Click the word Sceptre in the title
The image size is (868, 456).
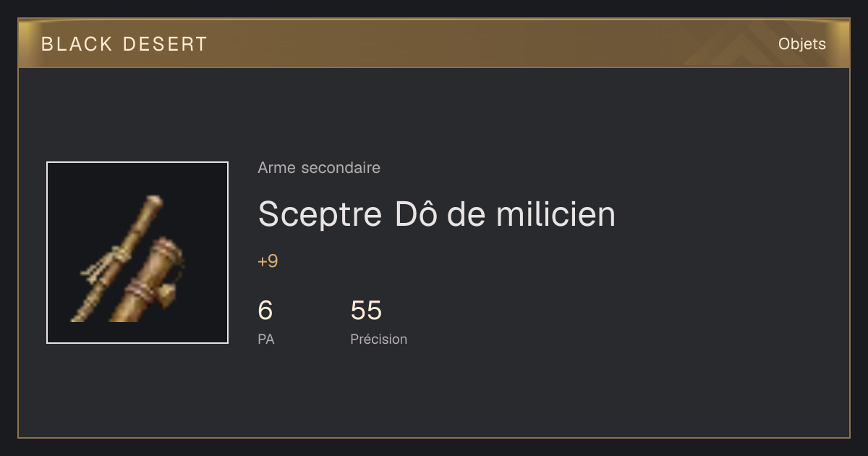(x=320, y=215)
